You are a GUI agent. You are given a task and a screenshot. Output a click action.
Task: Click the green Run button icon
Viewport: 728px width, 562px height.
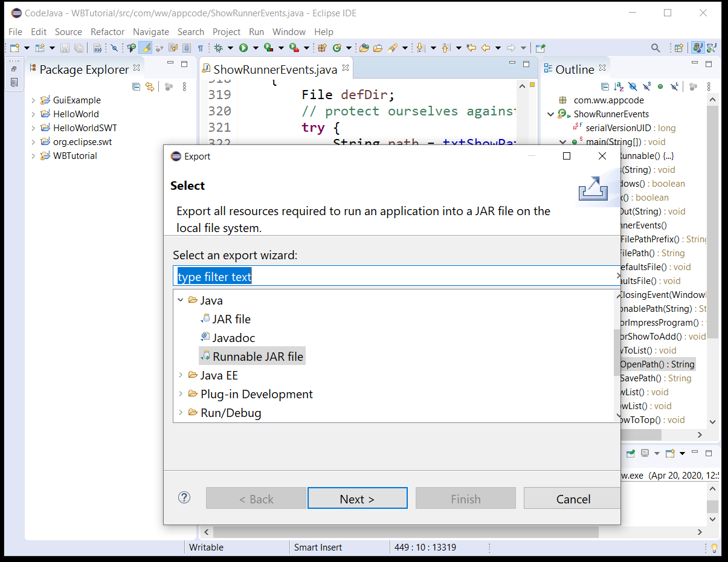tap(243, 48)
